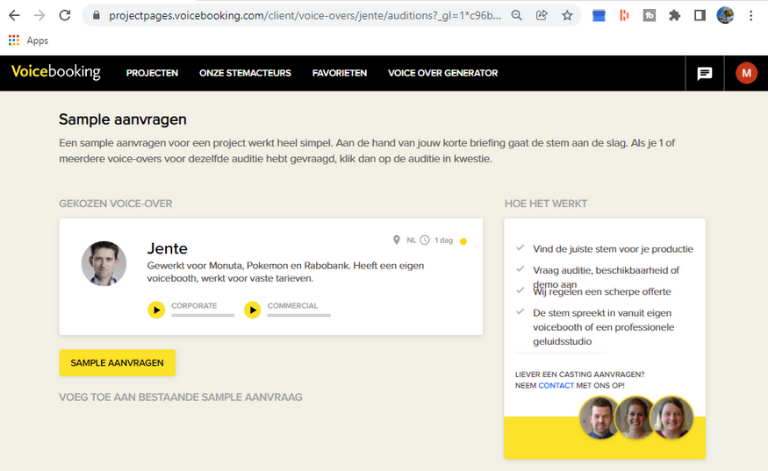
Task: Click 'Liever een casting aanvragen?' text
Action: (x=579, y=374)
